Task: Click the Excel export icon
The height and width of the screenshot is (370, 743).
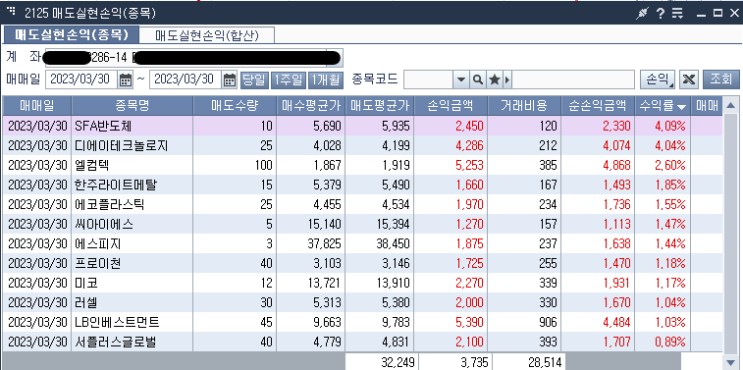Action: pos(689,80)
